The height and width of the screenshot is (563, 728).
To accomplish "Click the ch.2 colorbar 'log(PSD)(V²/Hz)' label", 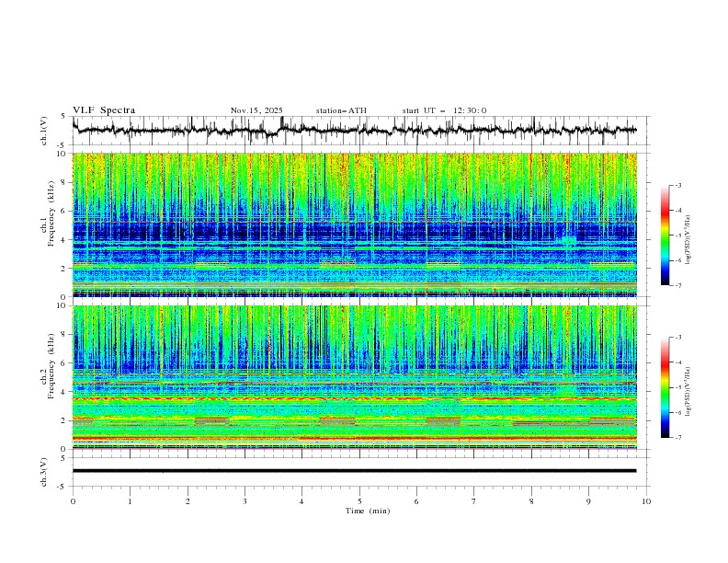I will coord(688,392).
